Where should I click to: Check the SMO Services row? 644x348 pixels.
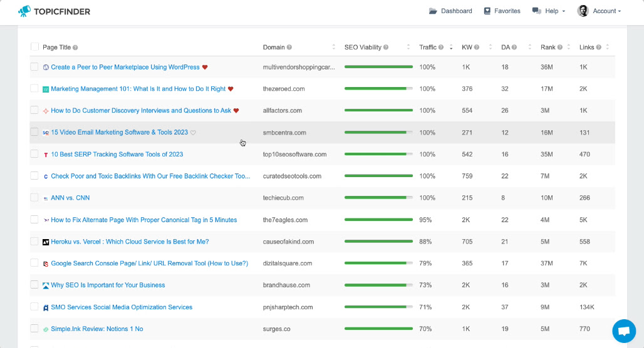coord(34,307)
